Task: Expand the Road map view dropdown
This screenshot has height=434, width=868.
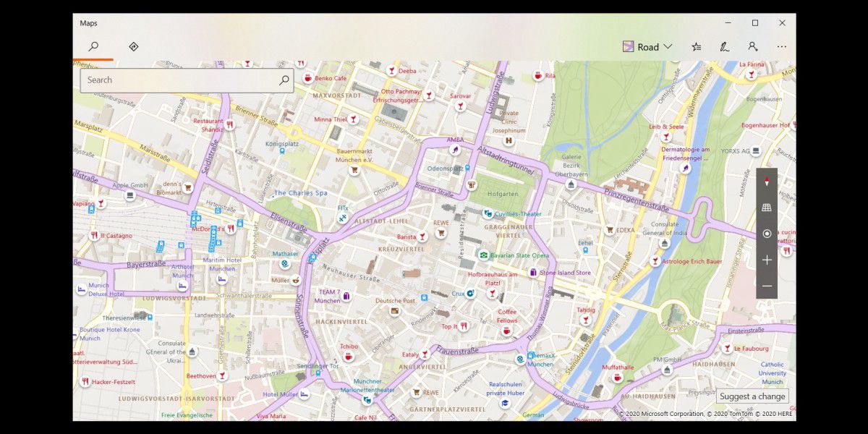Action: pos(647,47)
